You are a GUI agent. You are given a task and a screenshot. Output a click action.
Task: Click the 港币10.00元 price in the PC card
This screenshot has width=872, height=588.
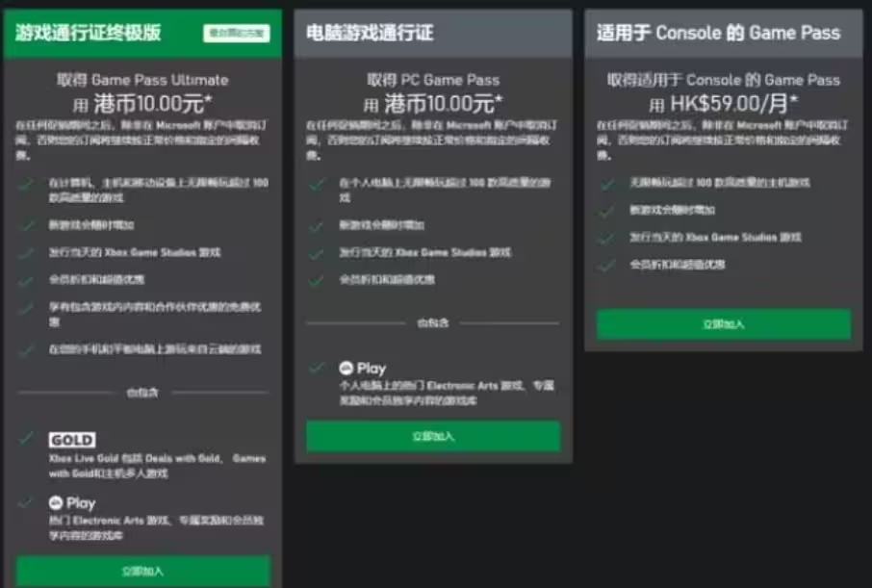tap(444, 104)
